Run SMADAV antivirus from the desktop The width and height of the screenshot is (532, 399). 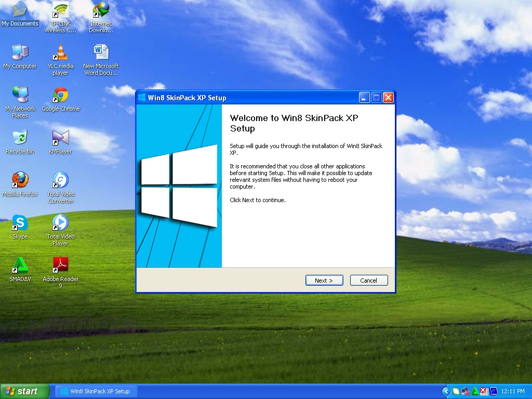click(x=20, y=264)
